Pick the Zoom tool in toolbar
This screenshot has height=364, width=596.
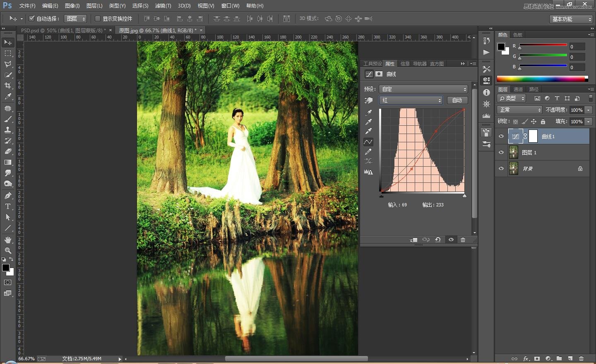click(8, 251)
